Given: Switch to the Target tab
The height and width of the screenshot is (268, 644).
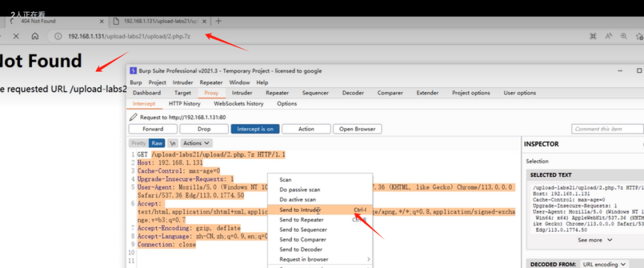Looking at the screenshot, I should click(x=182, y=93).
